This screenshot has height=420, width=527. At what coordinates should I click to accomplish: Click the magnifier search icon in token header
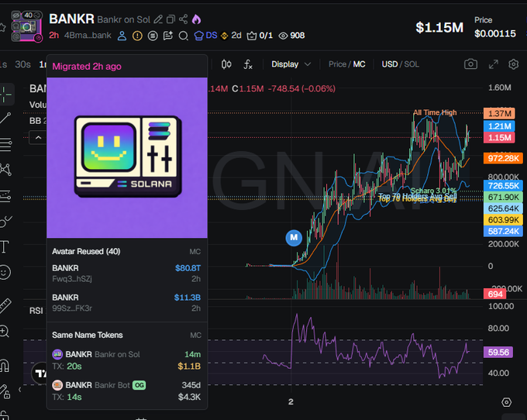[183, 36]
